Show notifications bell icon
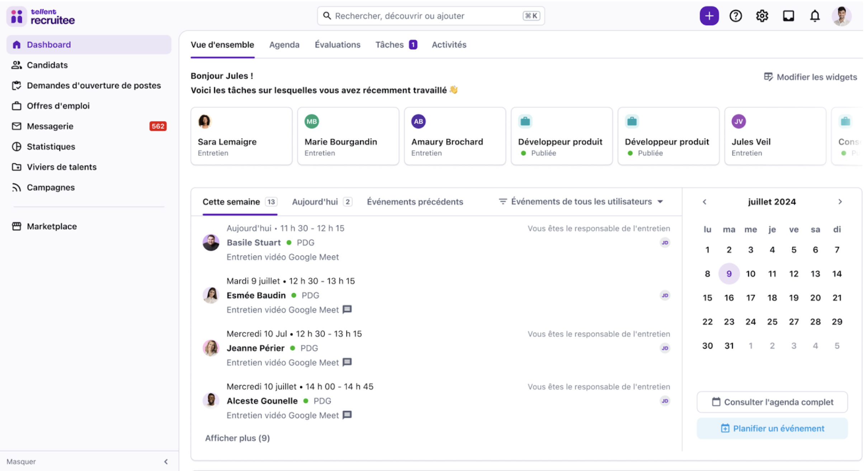 815,16
